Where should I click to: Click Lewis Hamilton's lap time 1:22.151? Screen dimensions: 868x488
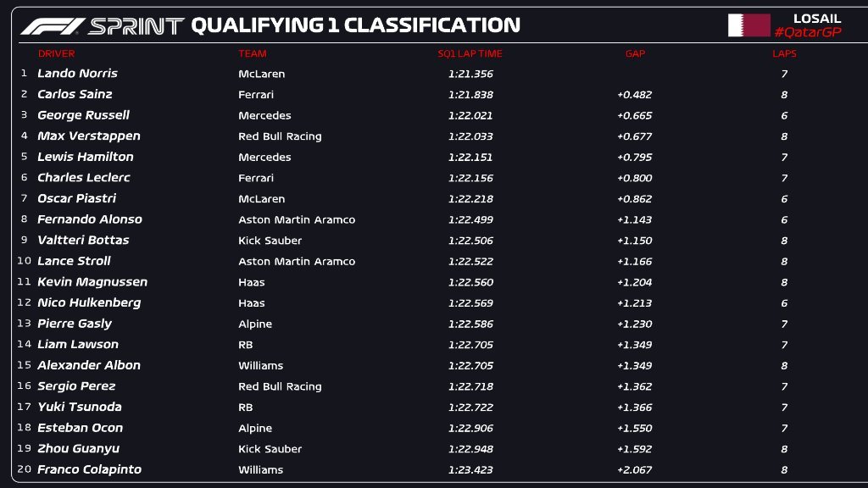470,158
